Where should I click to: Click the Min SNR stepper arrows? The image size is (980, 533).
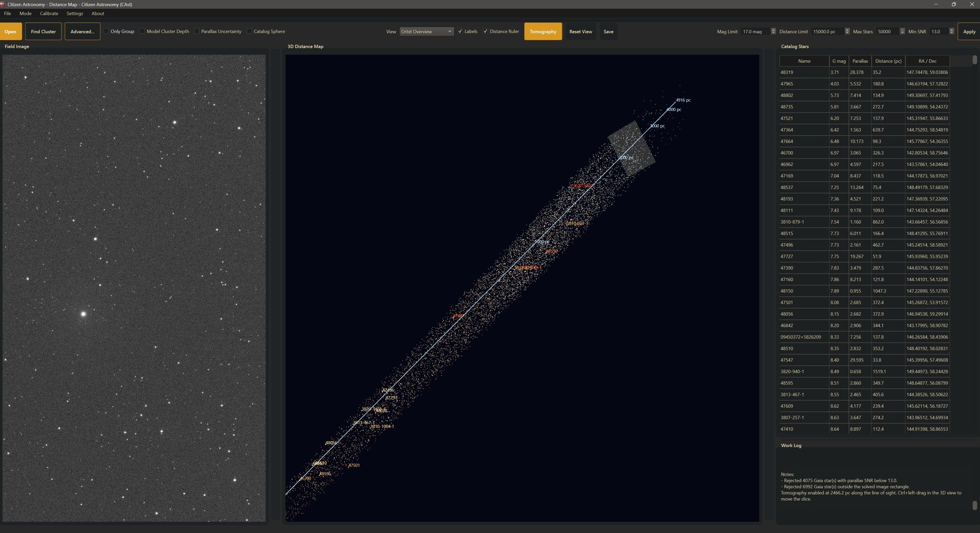952,32
